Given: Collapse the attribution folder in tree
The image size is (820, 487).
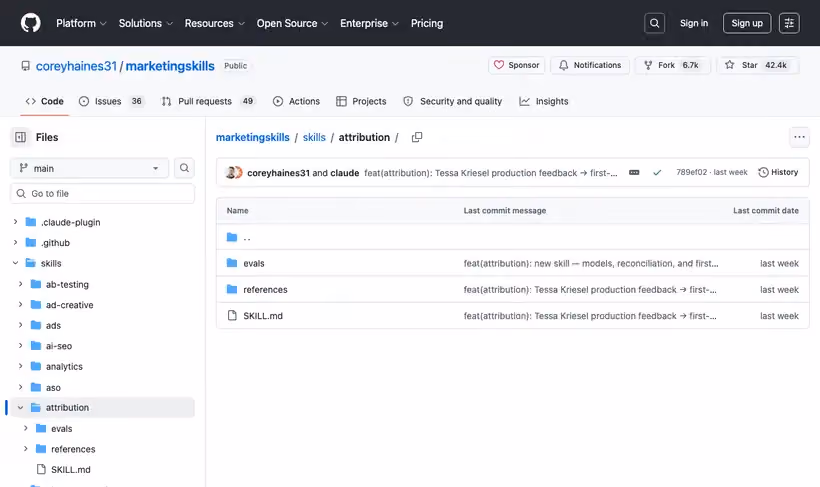Looking at the screenshot, I should [20, 407].
